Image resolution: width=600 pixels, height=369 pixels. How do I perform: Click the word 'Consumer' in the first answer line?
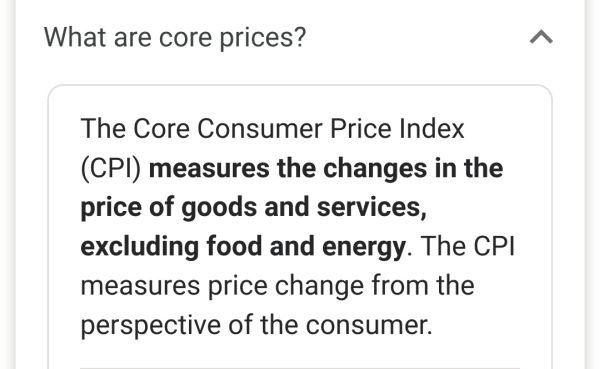pos(260,129)
